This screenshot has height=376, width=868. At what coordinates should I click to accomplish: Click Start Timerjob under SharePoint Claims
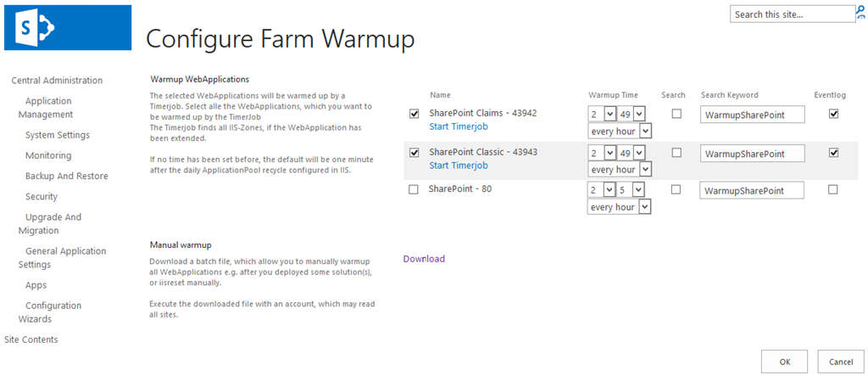459,126
